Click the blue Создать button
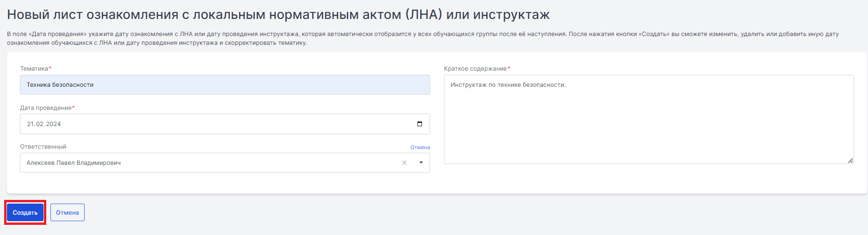 coord(25,212)
